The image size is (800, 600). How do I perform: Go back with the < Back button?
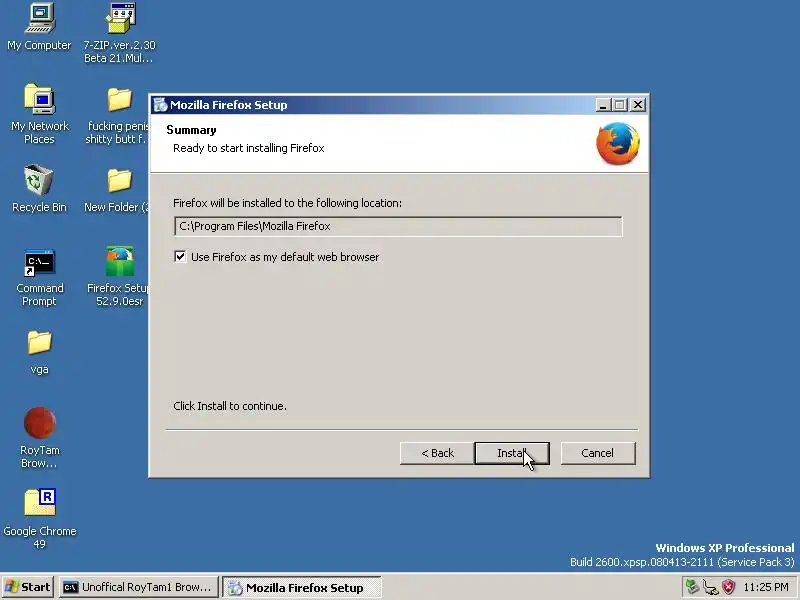click(x=437, y=453)
